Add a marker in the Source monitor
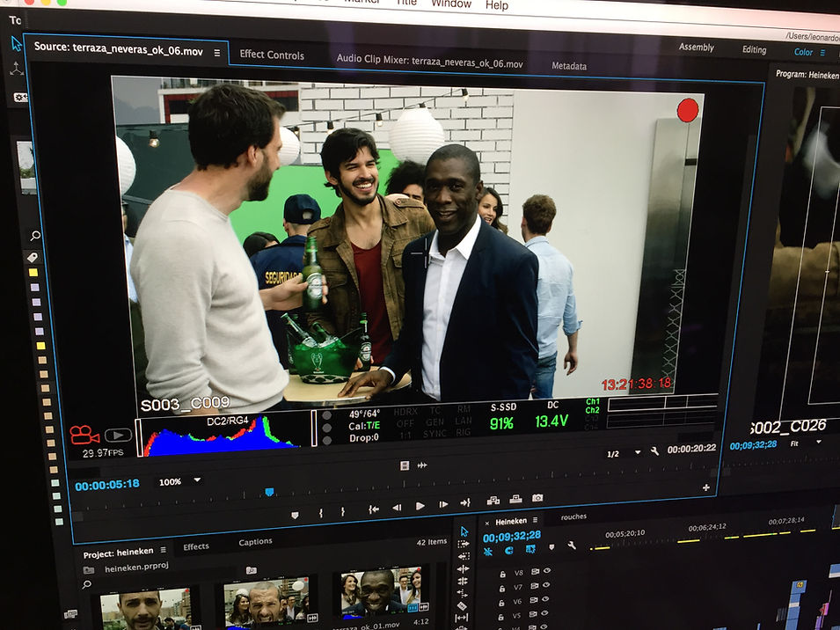 [x=295, y=515]
